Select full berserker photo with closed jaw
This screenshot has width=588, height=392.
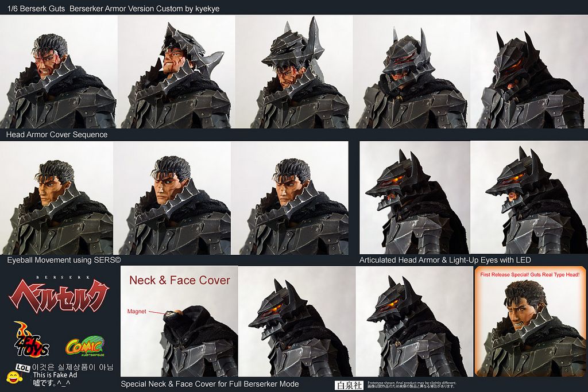click(x=414, y=321)
